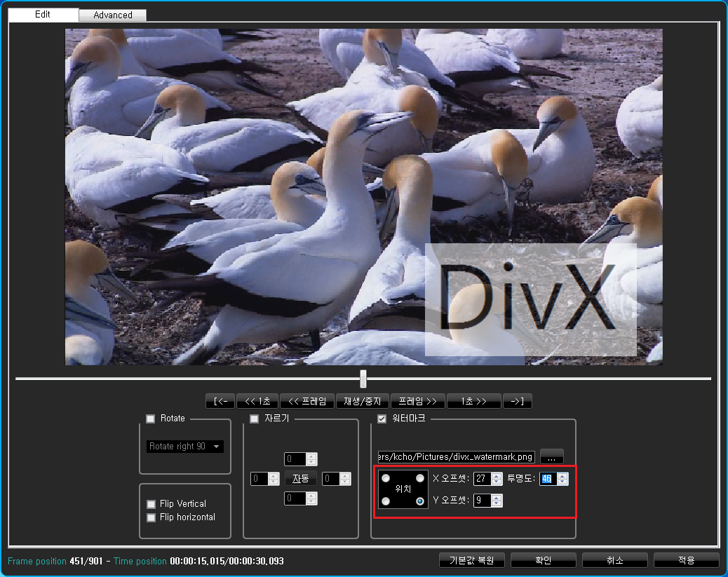728x577 pixels.
Task: Click the X 오프셋 value field
Action: click(x=482, y=479)
